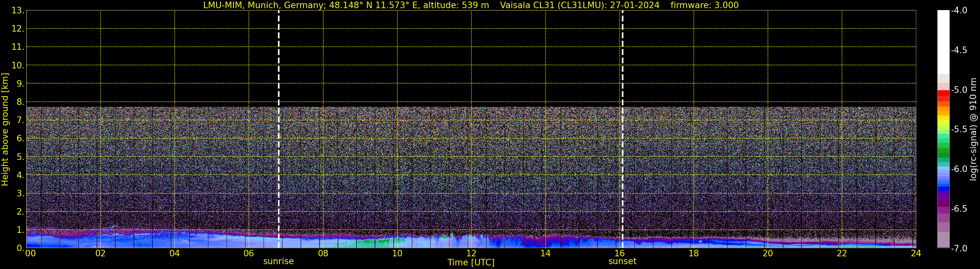980x269 pixels.
Task: Click the 'sunrise' label below the axis
Action: [x=279, y=262]
